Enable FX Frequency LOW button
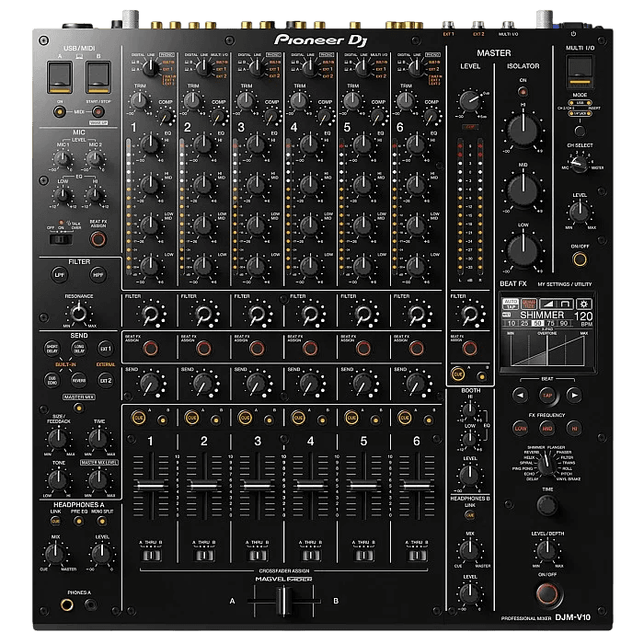The width and height of the screenshot is (644, 644). tap(521, 429)
